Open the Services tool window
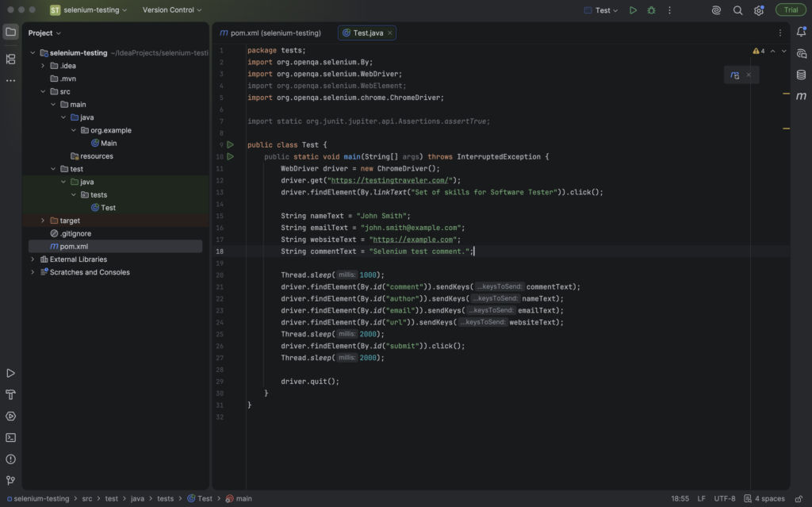 click(x=10, y=417)
